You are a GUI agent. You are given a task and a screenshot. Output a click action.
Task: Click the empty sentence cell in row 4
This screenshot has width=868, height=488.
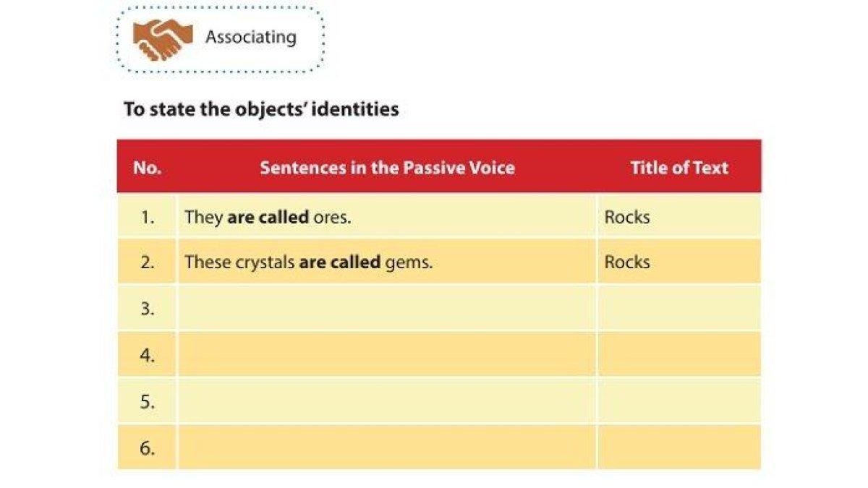click(387, 355)
